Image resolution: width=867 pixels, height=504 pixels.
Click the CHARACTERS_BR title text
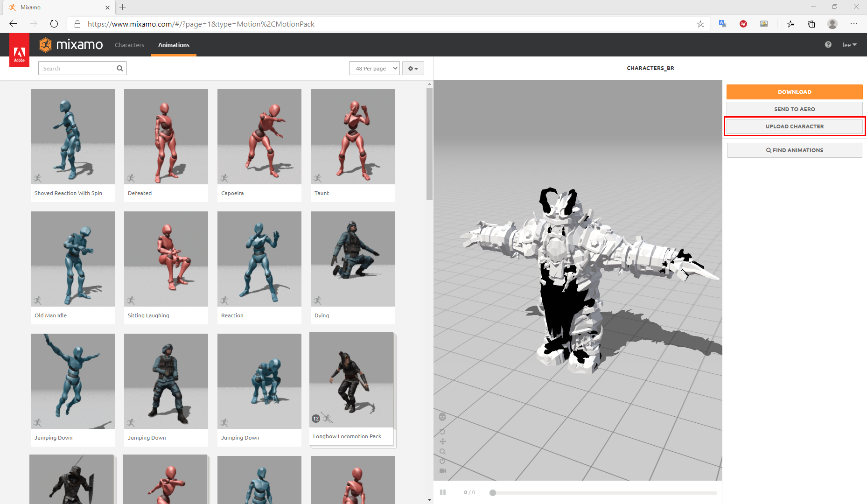[x=650, y=68]
